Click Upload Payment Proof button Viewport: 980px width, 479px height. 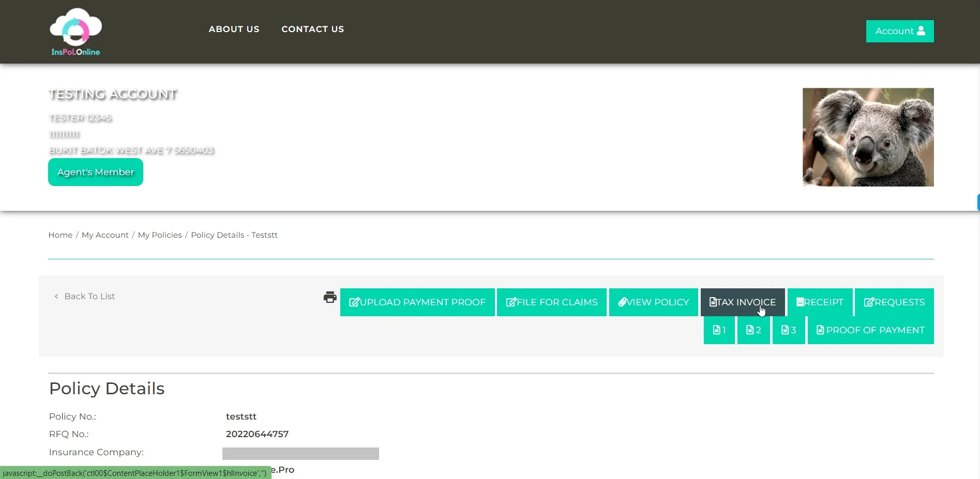(417, 302)
